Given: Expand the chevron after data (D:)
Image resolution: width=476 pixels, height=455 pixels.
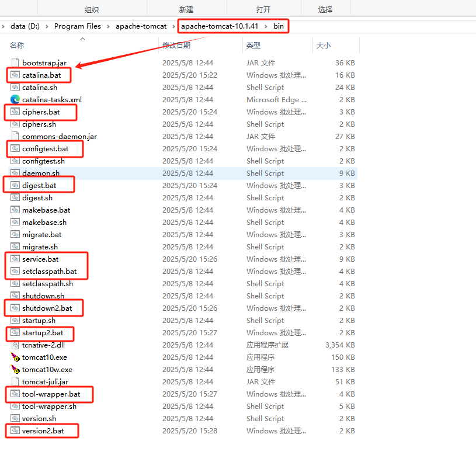Looking at the screenshot, I should pyautogui.click(x=47, y=26).
